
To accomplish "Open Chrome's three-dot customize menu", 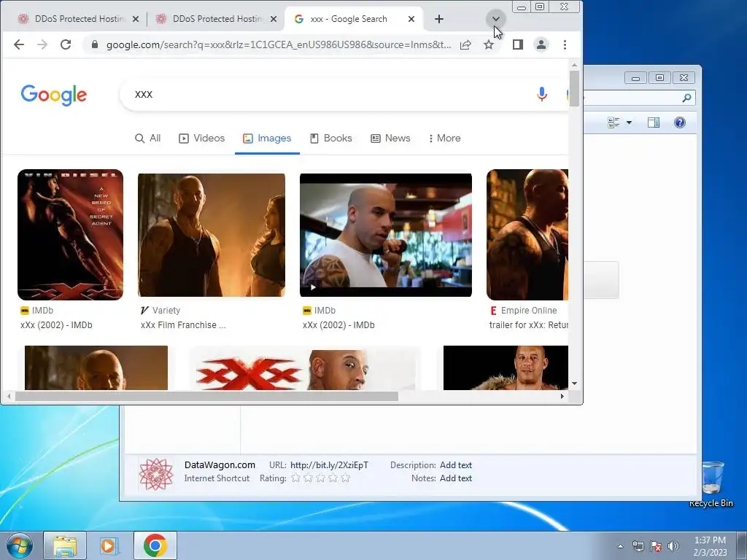I will click(x=565, y=44).
